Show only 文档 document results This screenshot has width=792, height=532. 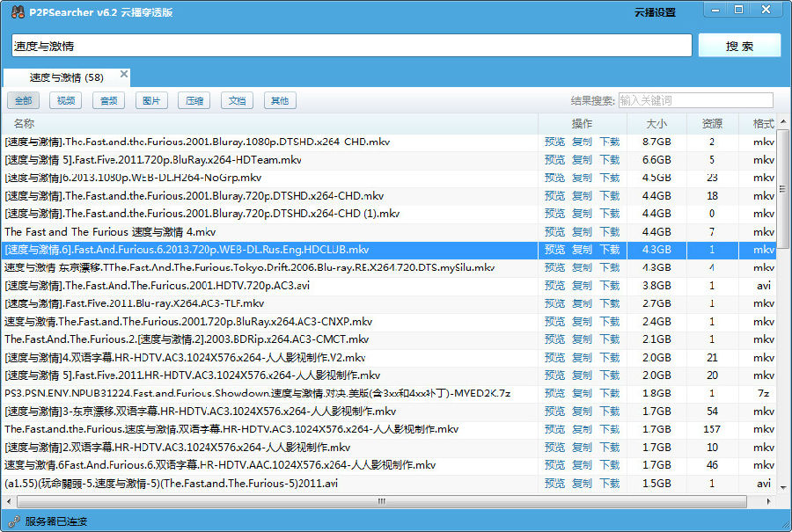pos(236,100)
